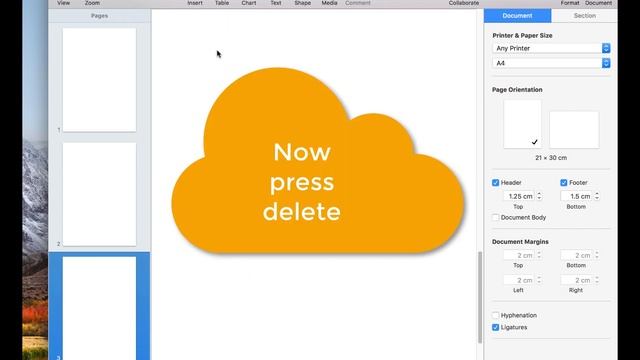Open the Document inspector from toolbar

click(x=598, y=3)
